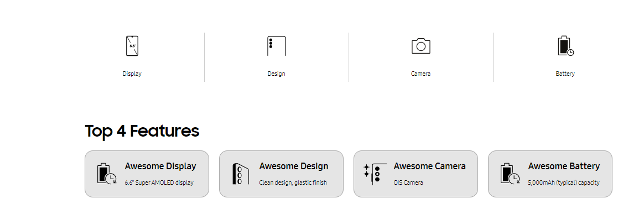Image resolution: width=644 pixels, height=219 pixels.
Task: Select the Design tab label
Action: 277,74
